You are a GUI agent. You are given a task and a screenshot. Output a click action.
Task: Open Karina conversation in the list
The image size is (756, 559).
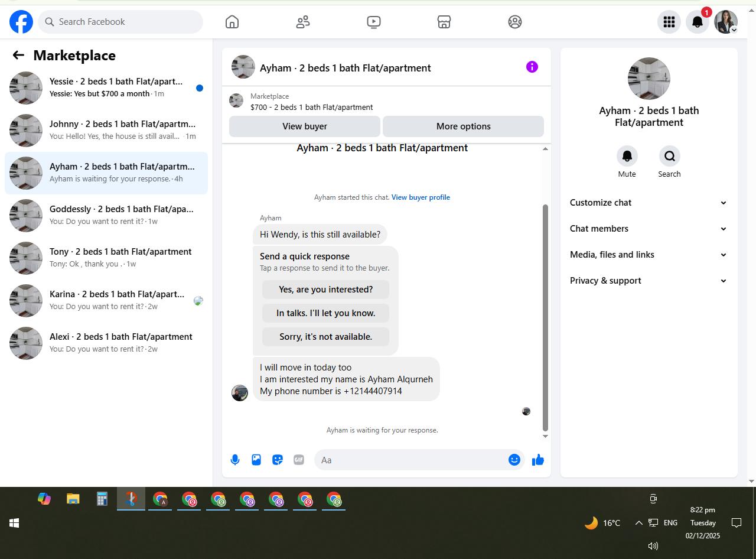click(106, 301)
